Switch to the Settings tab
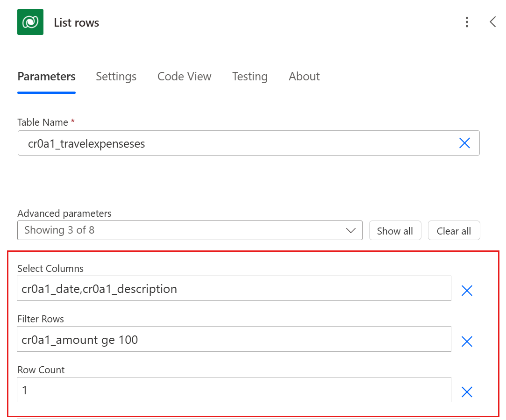The width and height of the screenshot is (506, 420). pos(116,76)
